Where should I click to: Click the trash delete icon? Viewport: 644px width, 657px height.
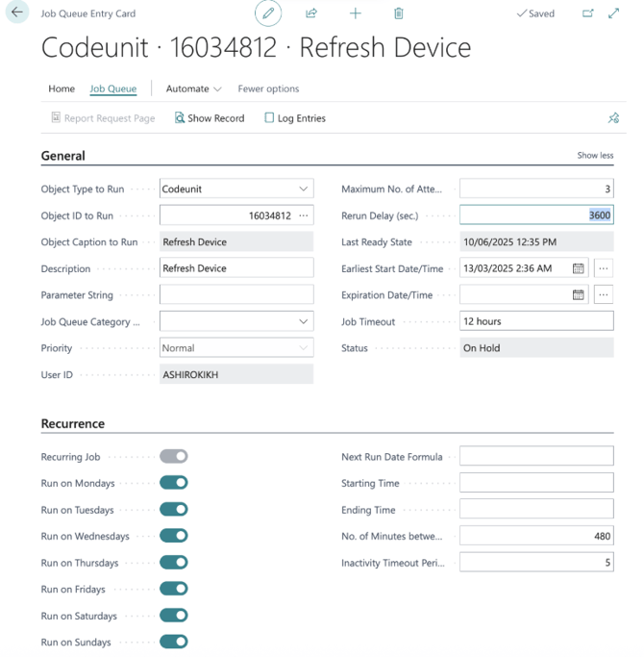tap(398, 13)
